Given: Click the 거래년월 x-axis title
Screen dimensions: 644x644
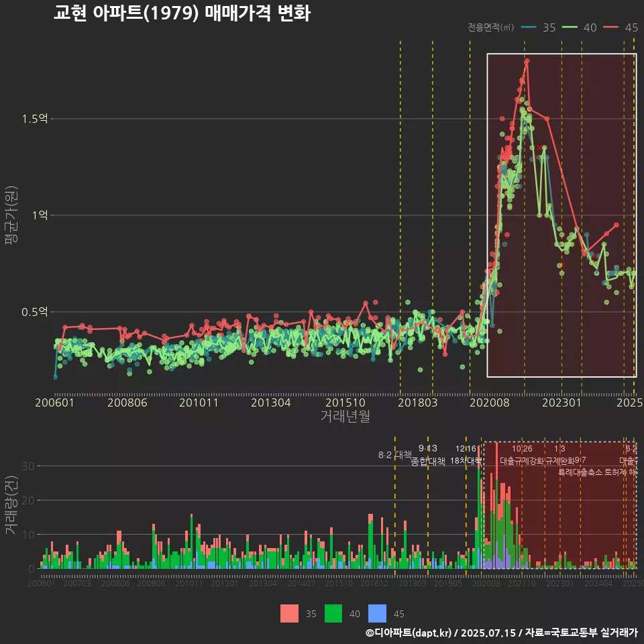Looking at the screenshot, I should pos(345,416).
